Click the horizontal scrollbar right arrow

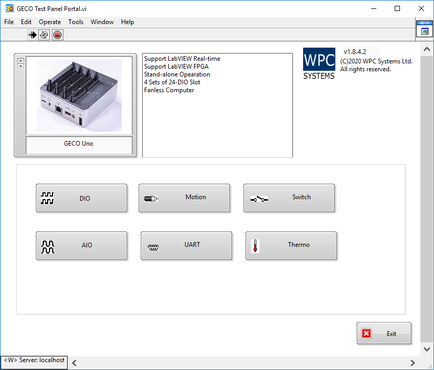(413, 363)
